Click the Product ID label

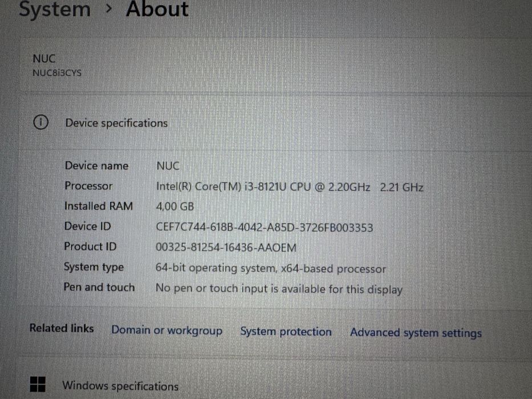[x=90, y=246]
